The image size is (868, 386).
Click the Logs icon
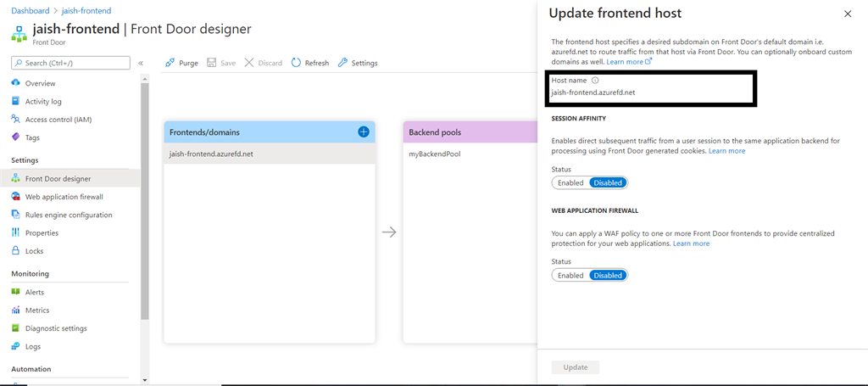tap(15, 347)
